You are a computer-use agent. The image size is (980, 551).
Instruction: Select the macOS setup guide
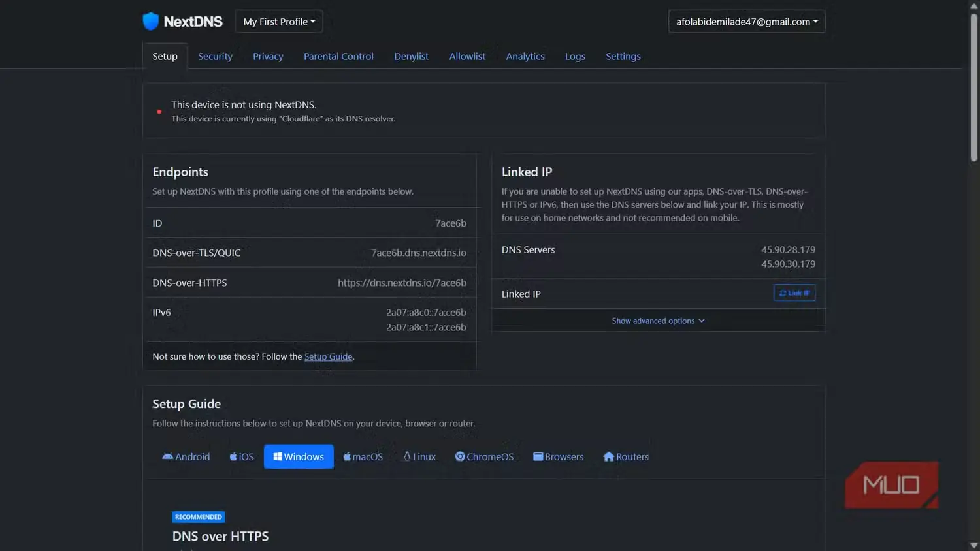pyautogui.click(x=363, y=456)
